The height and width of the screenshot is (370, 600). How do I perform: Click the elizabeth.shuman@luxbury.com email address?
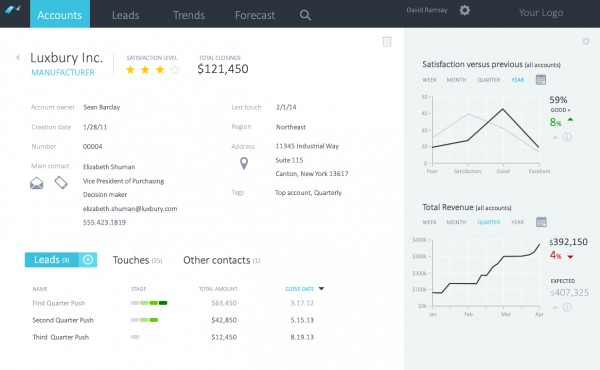click(x=130, y=209)
